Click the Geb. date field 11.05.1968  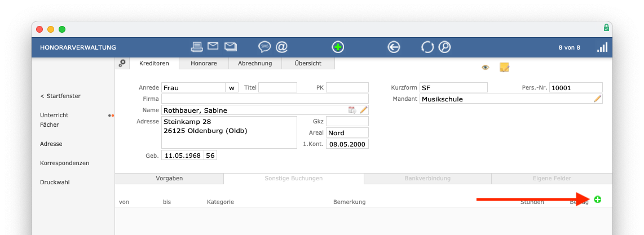(x=183, y=156)
